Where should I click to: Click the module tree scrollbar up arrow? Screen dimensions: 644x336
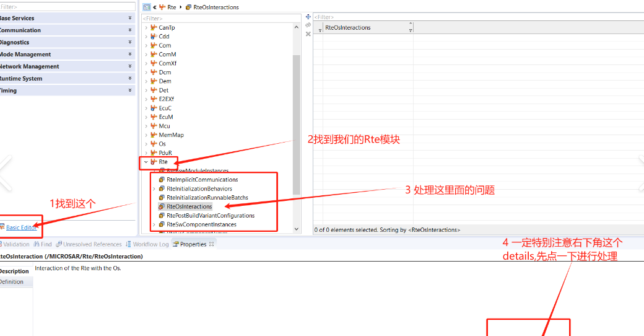click(297, 27)
